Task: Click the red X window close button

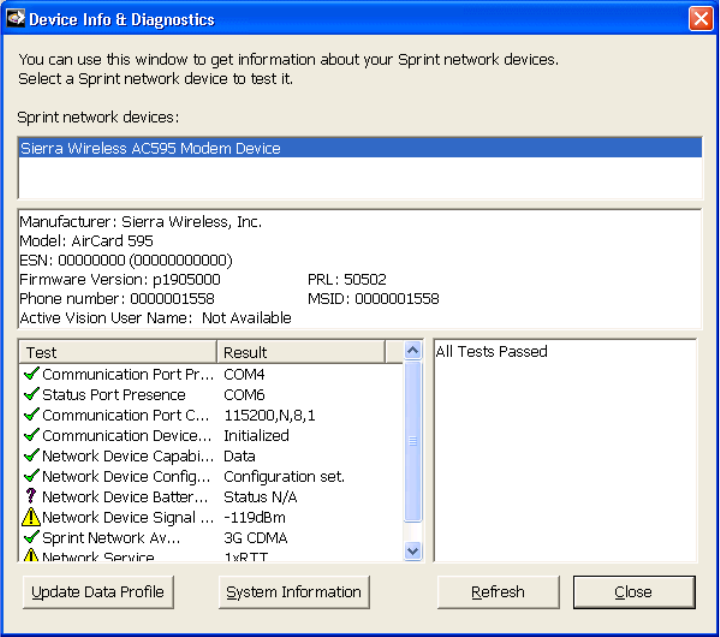Action: coord(700,19)
